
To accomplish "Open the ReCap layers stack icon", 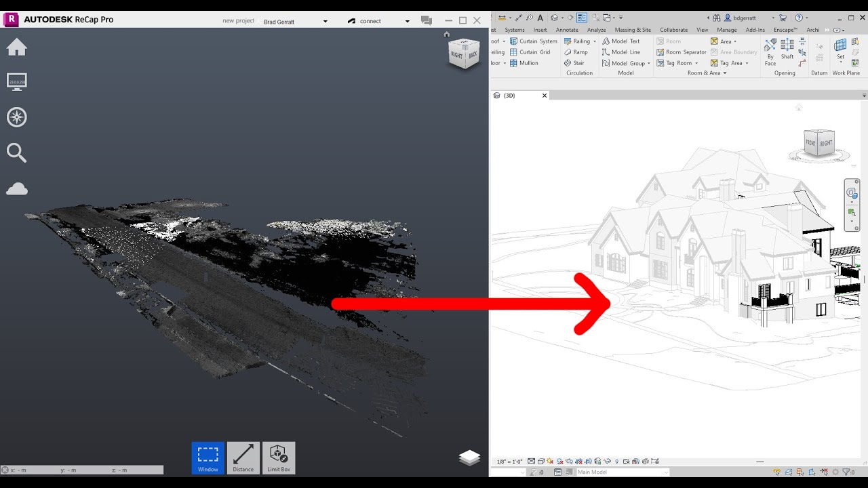I will tap(469, 458).
